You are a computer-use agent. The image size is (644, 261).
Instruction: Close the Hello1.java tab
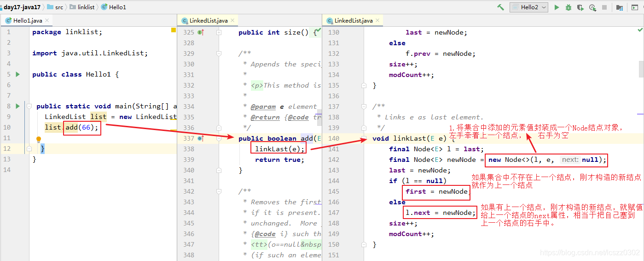point(46,20)
